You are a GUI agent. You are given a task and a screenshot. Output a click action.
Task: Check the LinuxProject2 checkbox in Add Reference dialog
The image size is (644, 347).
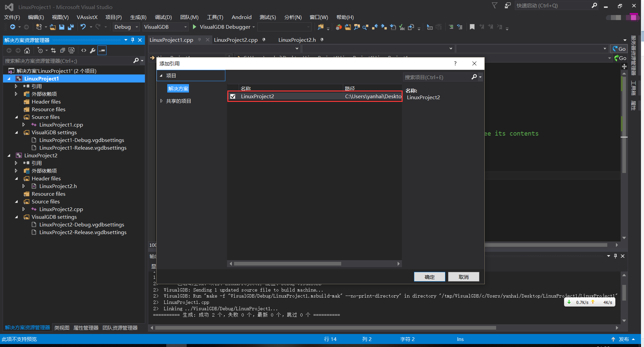pos(233,96)
